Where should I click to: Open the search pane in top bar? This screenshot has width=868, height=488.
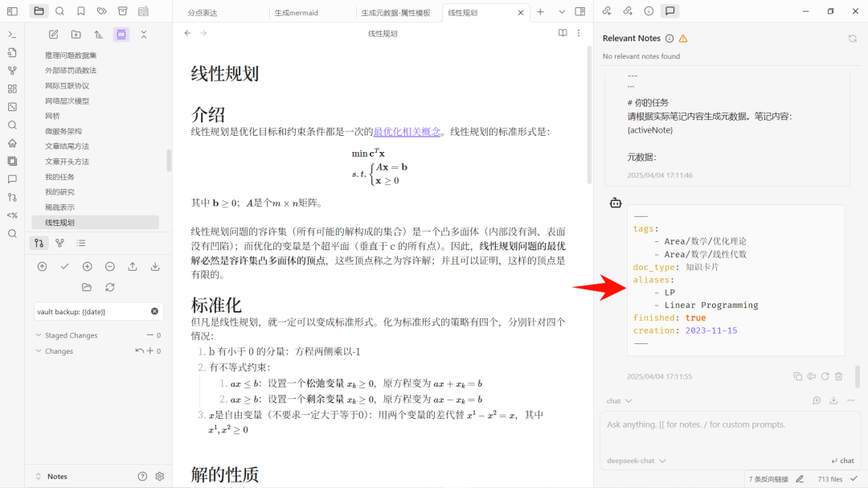[59, 11]
